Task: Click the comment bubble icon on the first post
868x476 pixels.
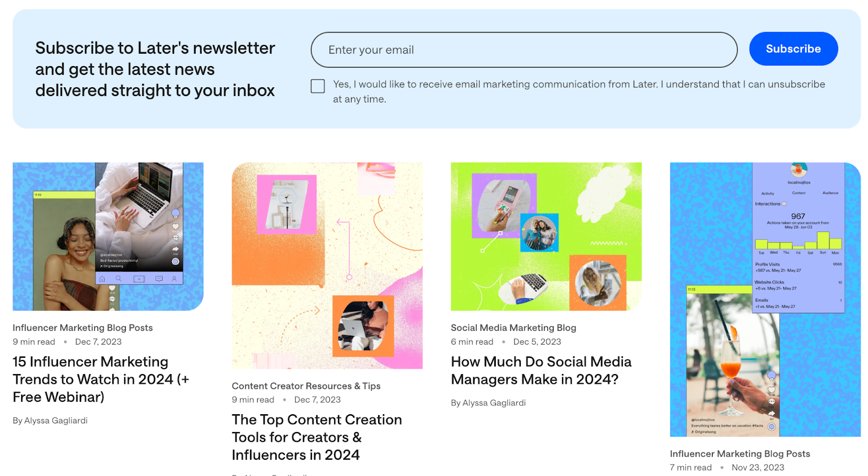Action: pyautogui.click(x=176, y=237)
